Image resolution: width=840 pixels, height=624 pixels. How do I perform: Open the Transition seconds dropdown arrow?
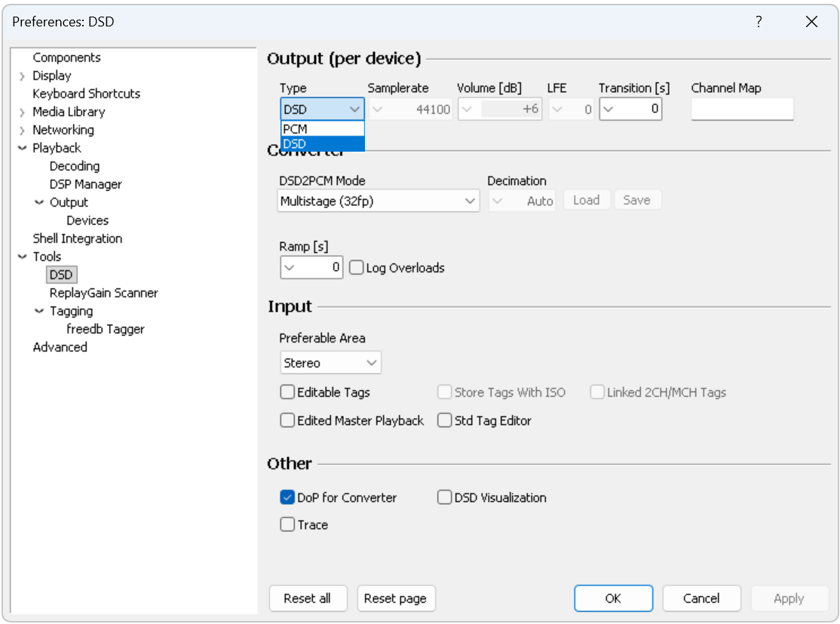[x=609, y=109]
